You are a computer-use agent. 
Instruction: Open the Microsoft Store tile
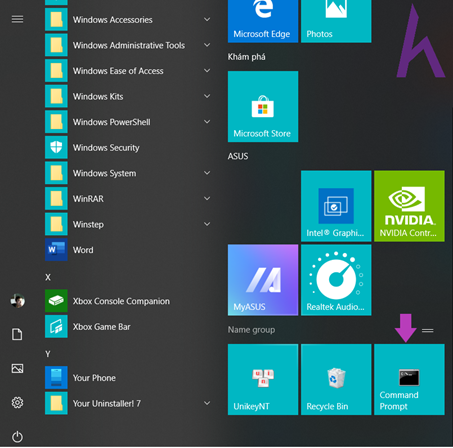[x=263, y=106]
